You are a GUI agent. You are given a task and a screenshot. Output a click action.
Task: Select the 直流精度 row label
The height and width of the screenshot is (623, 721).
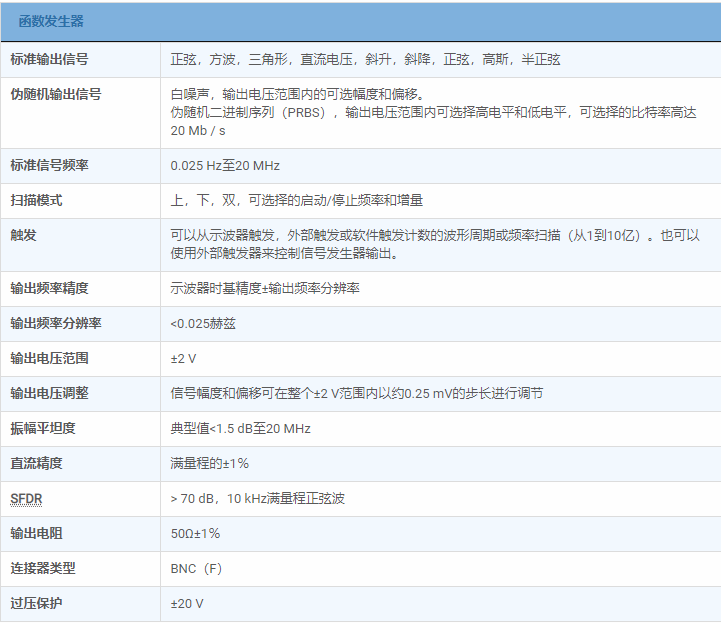tap(36, 463)
